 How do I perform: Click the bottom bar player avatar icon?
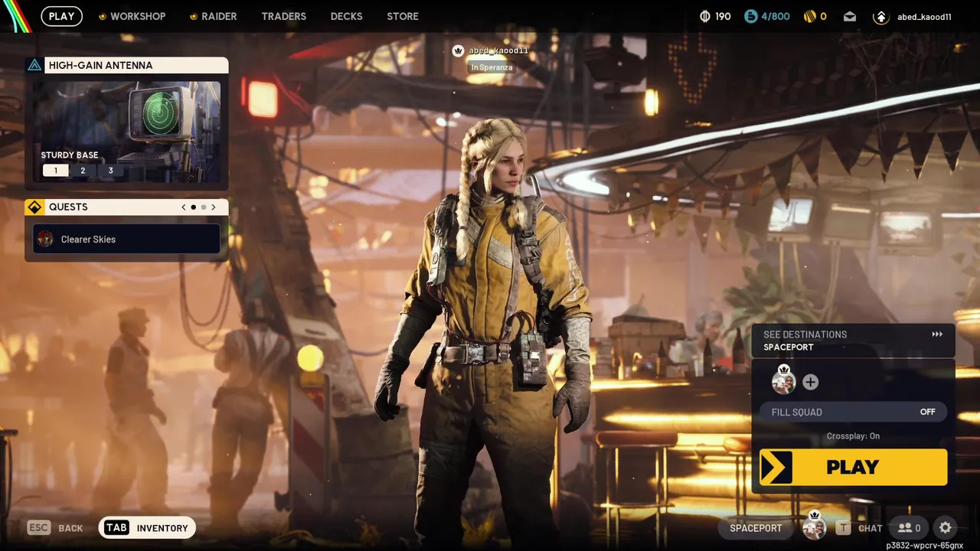(814, 528)
